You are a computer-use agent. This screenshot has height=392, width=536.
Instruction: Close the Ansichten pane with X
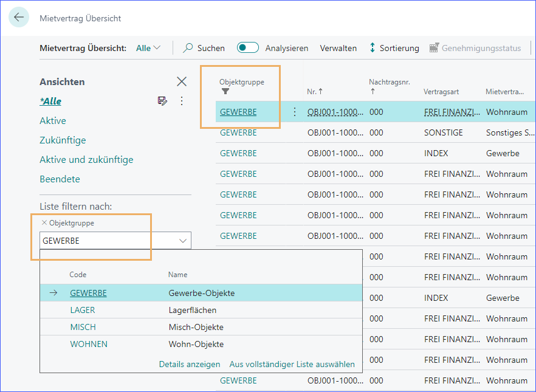click(x=181, y=81)
